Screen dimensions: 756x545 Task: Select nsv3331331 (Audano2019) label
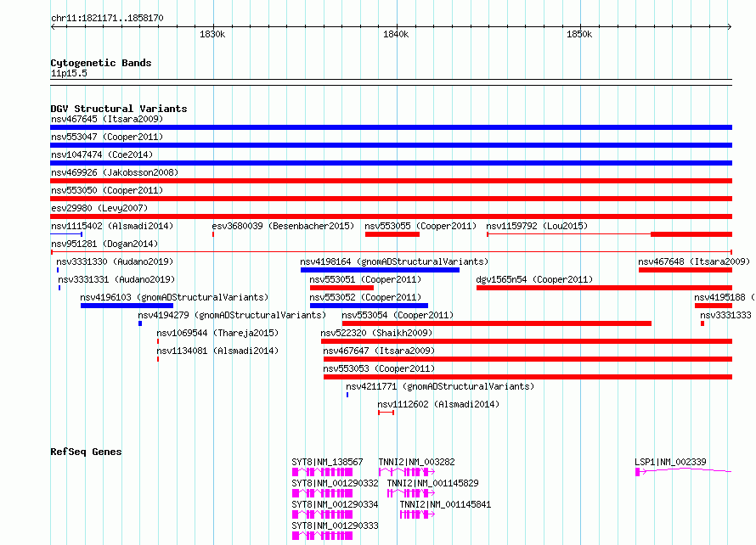[116, 279]
